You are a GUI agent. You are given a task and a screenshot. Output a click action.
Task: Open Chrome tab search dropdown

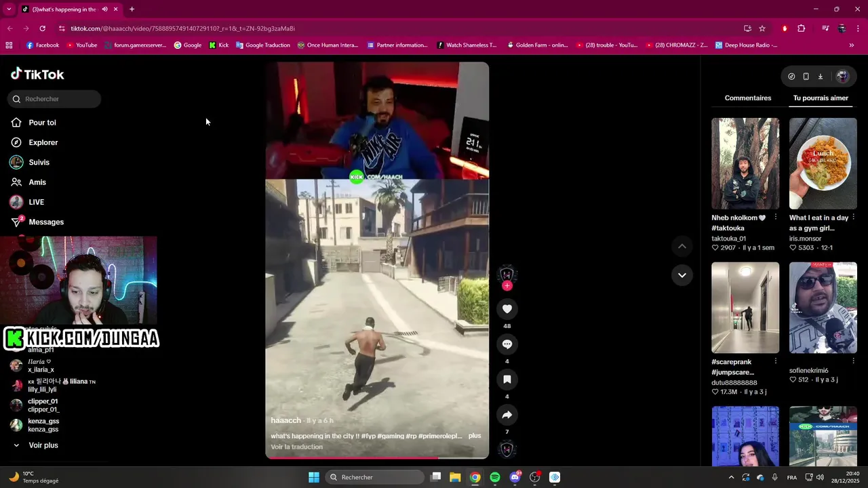pyautogui.click(x=9, y=9)
